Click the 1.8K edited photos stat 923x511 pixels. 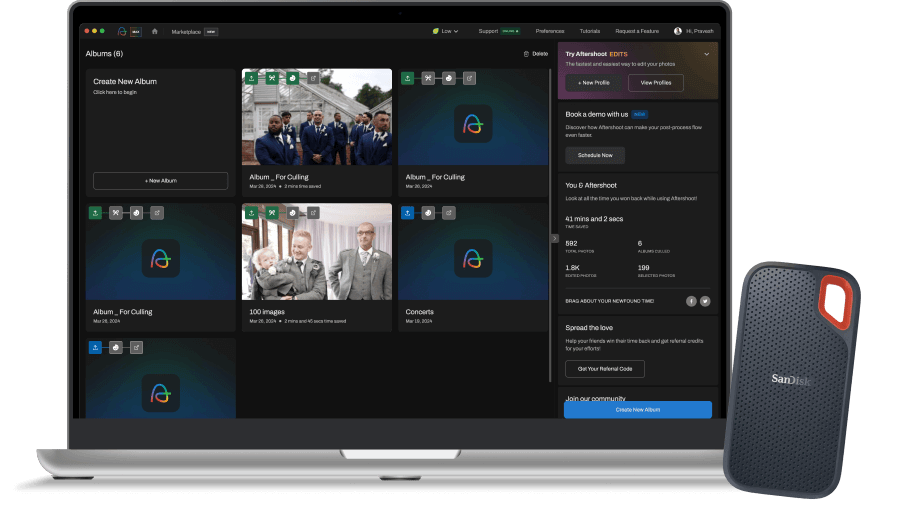click(572, 268)
